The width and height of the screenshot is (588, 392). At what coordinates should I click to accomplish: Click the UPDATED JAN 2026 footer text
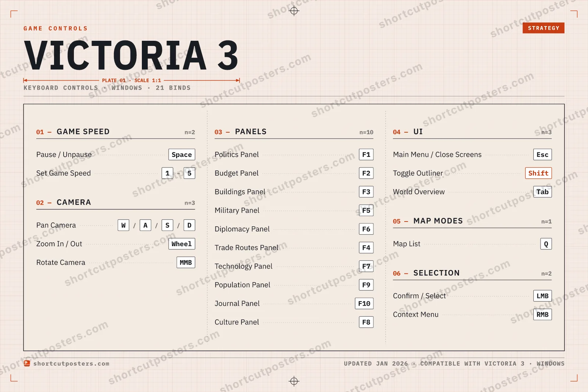click(376, 364)
